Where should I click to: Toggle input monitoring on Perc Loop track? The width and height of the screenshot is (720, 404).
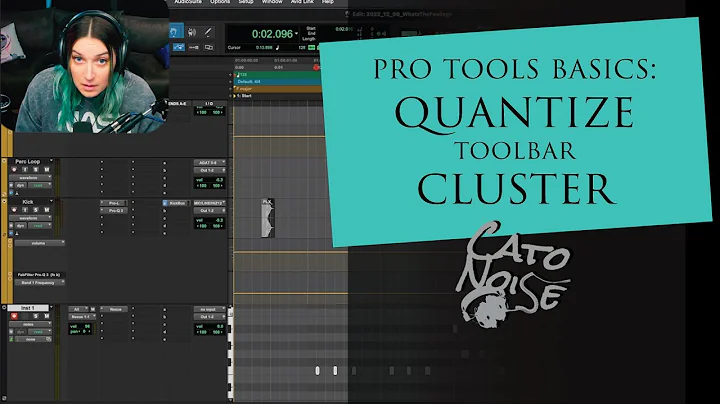pyautogui.click(x=25, y=169)
